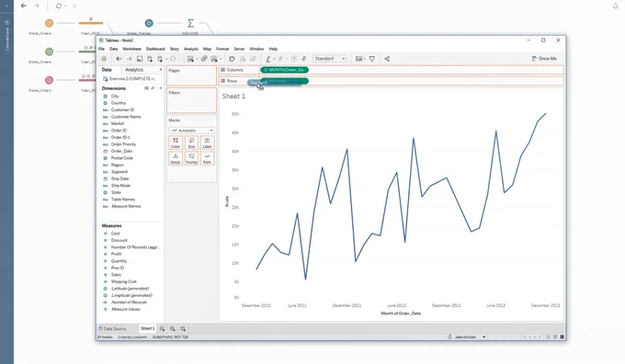Click the fix axes pin icon
The image size is (625, 364).
pos(303,59)
